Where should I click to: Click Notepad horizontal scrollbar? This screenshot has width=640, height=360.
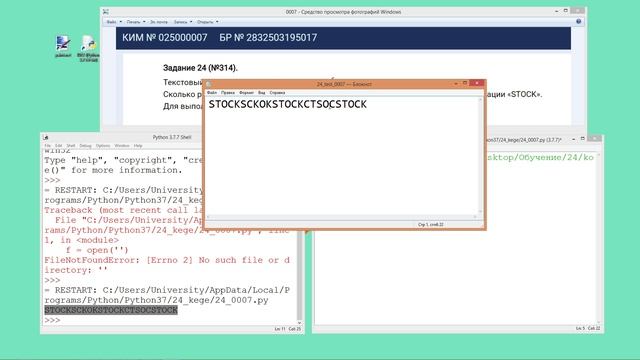click(342, 217)
